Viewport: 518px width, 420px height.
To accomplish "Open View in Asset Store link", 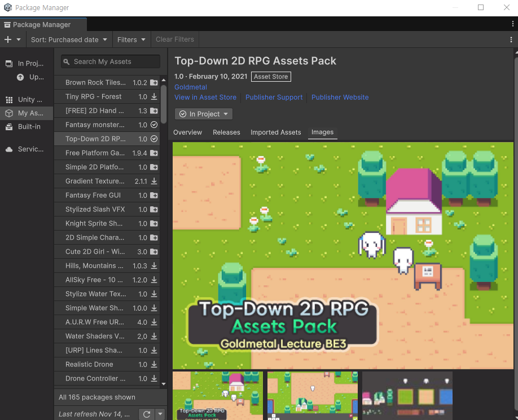I will coord(205,98).
